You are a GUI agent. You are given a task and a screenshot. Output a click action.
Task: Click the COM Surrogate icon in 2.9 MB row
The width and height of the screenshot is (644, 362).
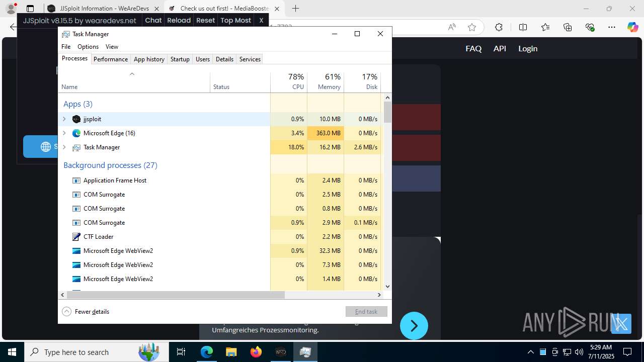pyautogui.click(x=76, y=223)
